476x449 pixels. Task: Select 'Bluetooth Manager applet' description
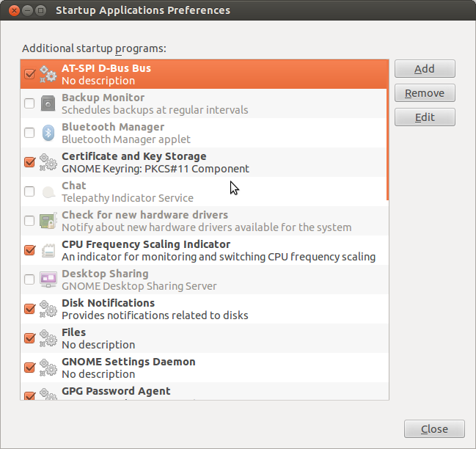pyautogui.click(x=126, y=139)
